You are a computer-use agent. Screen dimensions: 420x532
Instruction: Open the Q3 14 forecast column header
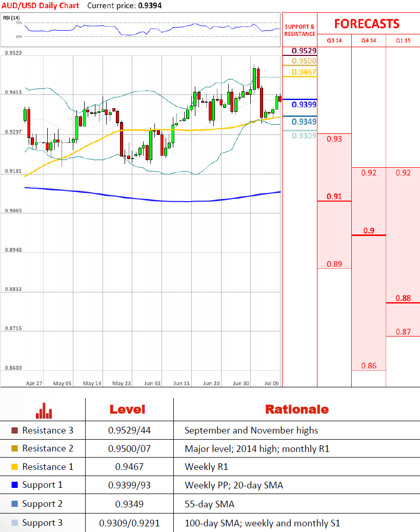pyautogui.click(x=334, y=40)
